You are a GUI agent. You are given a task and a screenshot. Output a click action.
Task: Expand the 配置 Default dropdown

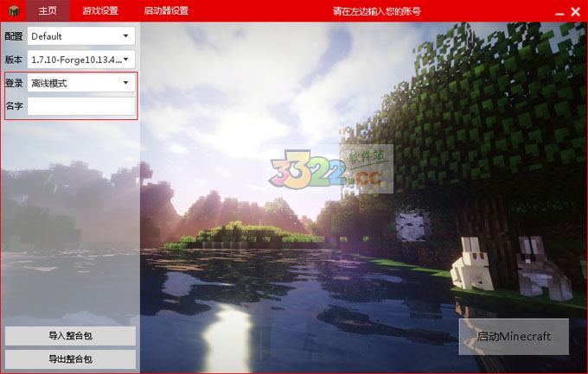coord(81,36)
